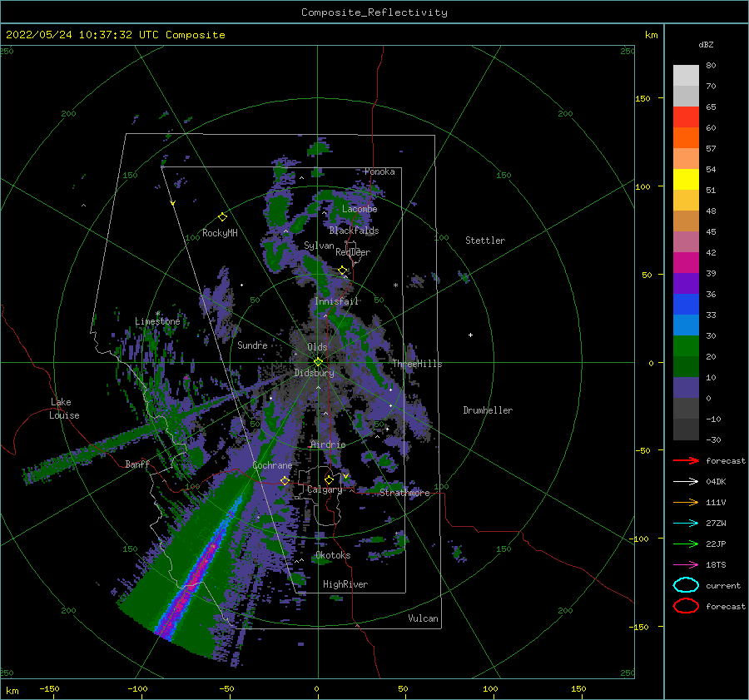
Task: Click the Composite_Reflectivity title
Action: [374, 12]
